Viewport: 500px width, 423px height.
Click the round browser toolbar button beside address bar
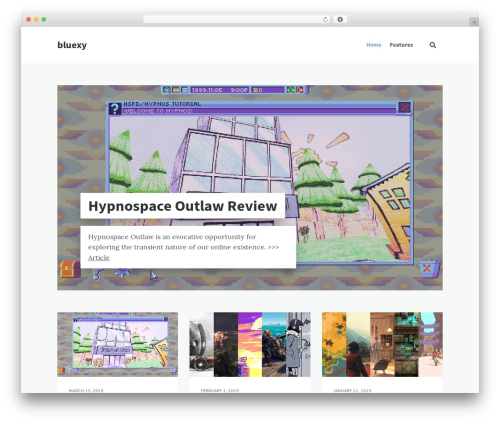(x=340, y=20)
